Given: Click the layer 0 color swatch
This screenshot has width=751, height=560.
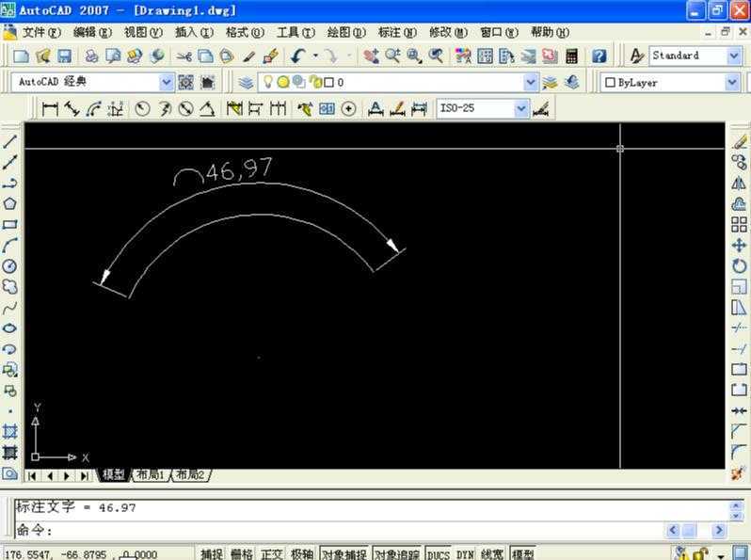Looking at the screenshot, I should (x=329, y=83).
